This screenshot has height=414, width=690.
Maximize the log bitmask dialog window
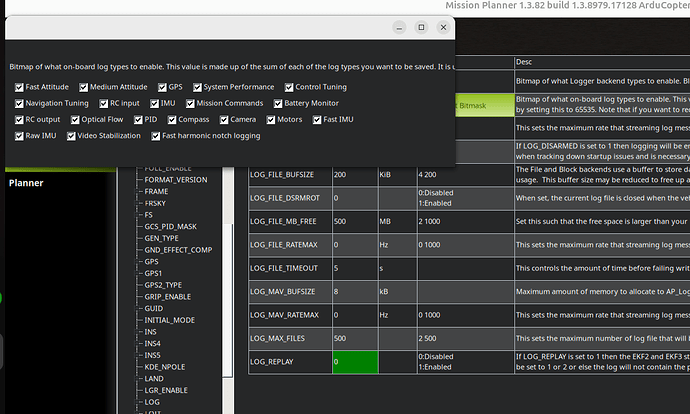(420, 28)
